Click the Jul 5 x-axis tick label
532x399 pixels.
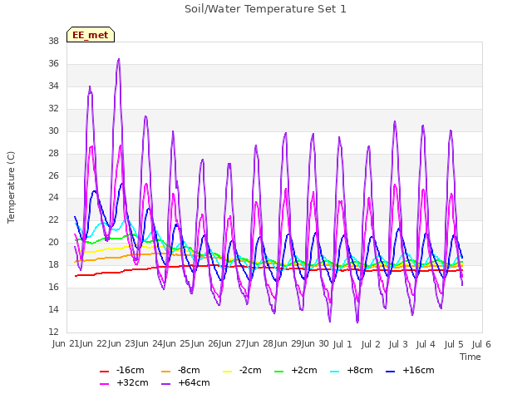pyautogui.click(x=454, y=344)
